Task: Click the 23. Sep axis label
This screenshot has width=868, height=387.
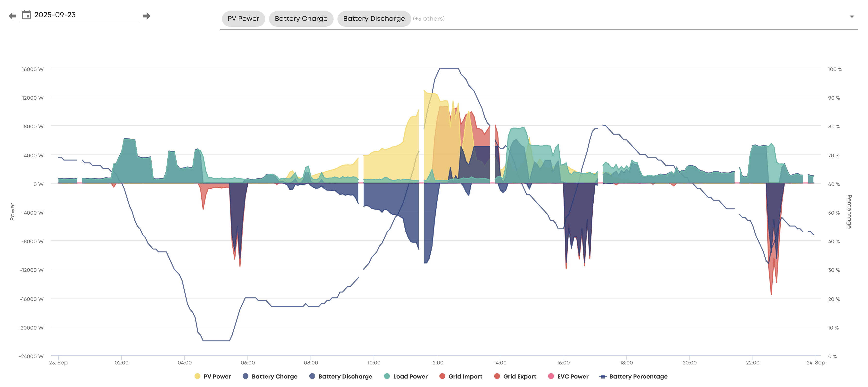Action: click(x=58, y=363)
